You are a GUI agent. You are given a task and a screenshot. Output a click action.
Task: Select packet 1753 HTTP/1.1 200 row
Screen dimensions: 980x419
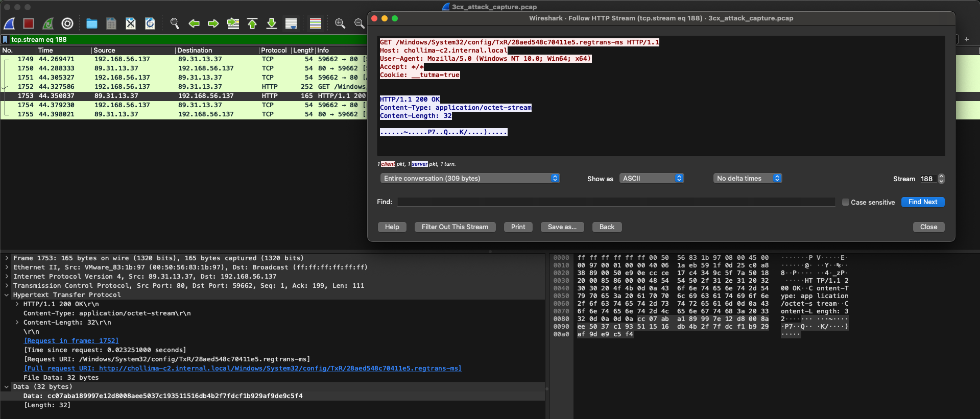click(184, 96)
